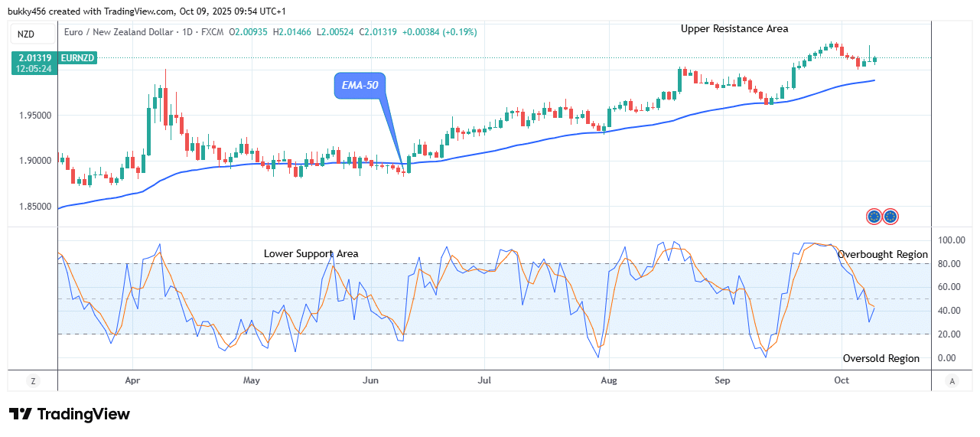Viewport: 980px width, 437px height.
Task: Click the Aug label on time axis
Action: 609,380
